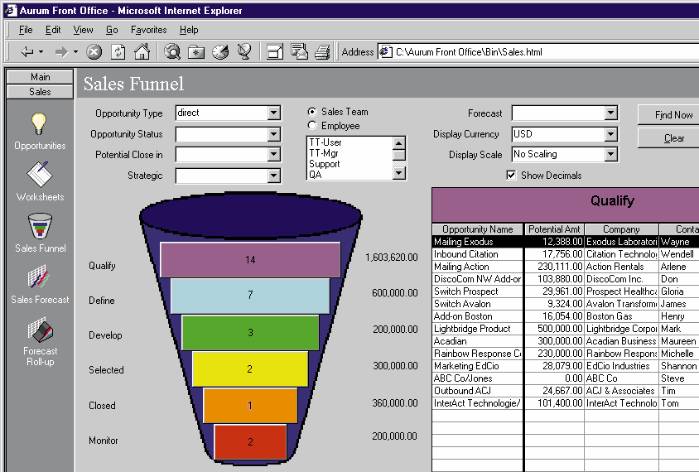Image resolution: width=699 pixels, height=472 pixels.
Task: Click the Find Now button
Action: (670, 115)
